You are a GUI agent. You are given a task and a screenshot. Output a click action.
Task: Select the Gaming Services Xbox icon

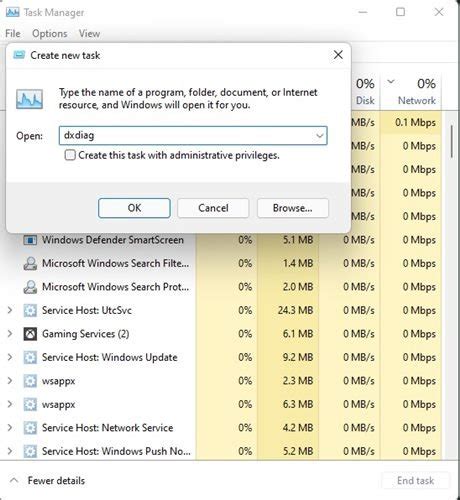pyautogui.click(x=30, y=334)
